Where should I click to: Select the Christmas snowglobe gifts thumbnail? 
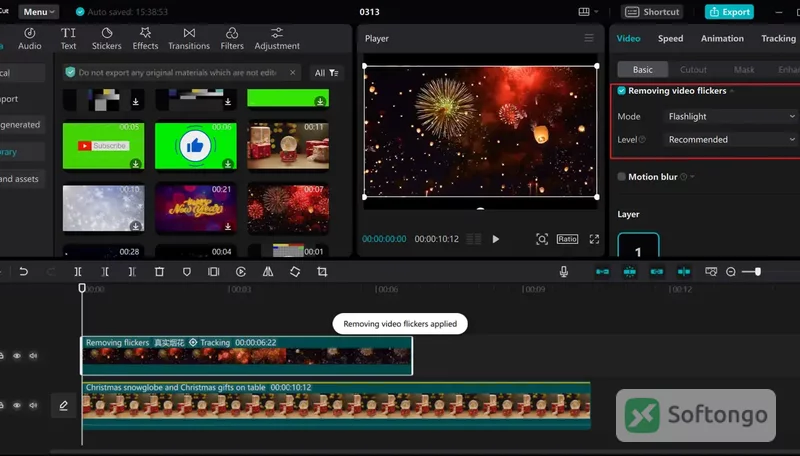(x=288, y=145)
